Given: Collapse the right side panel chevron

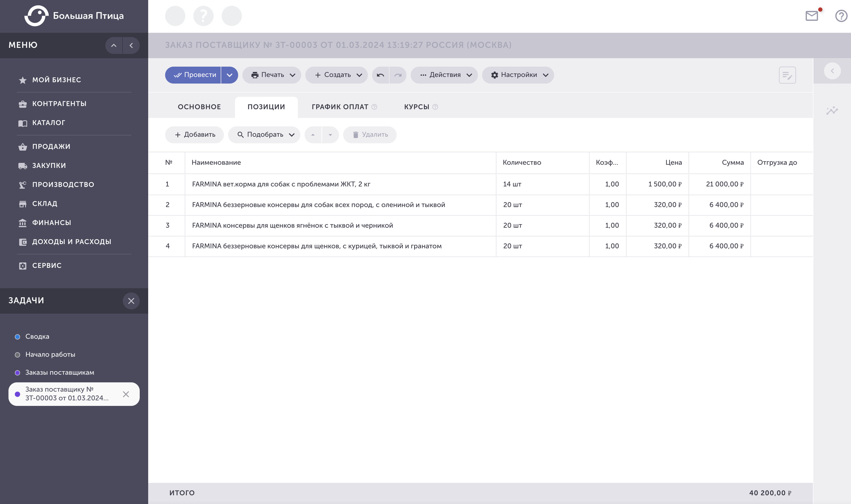Looking at the screenshot, I should pos(832,71).
